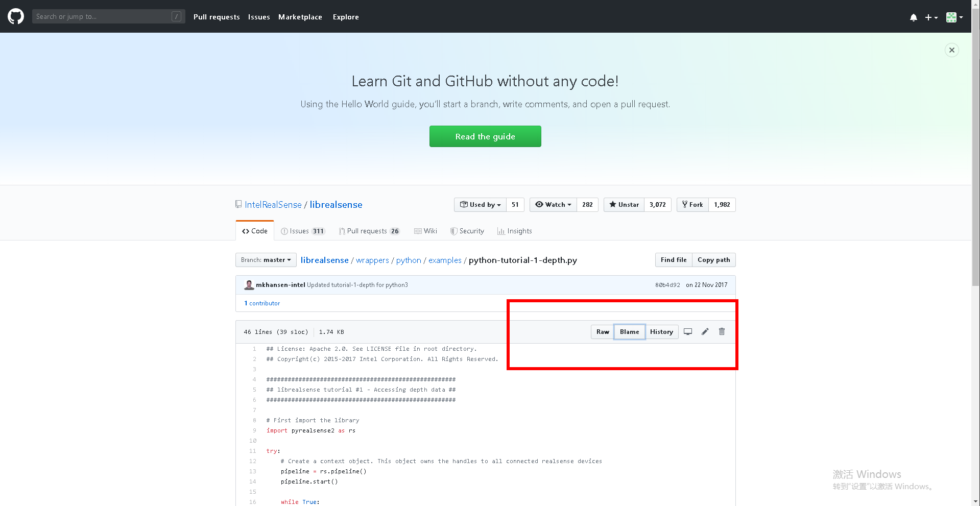Viewport: 980px width, 506px height.
Task: Open the Used by count 51
Action: point(515,205)
